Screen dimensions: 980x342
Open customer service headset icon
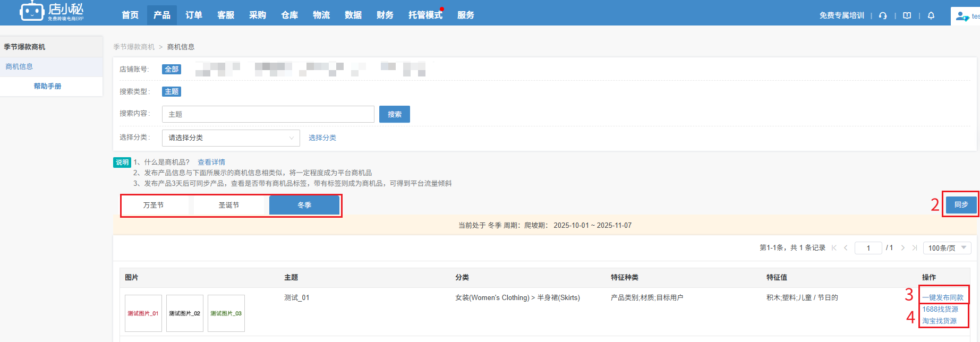click(x=883, y=15)
